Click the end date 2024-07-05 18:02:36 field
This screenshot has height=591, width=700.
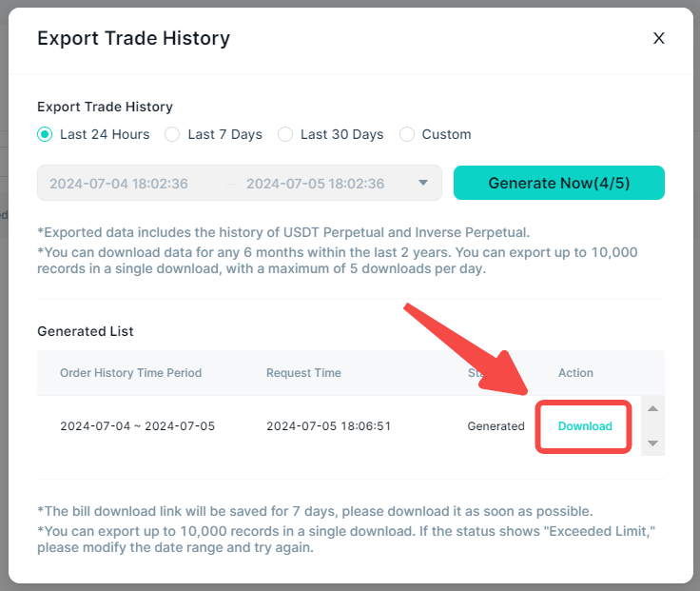coord(315,184)
